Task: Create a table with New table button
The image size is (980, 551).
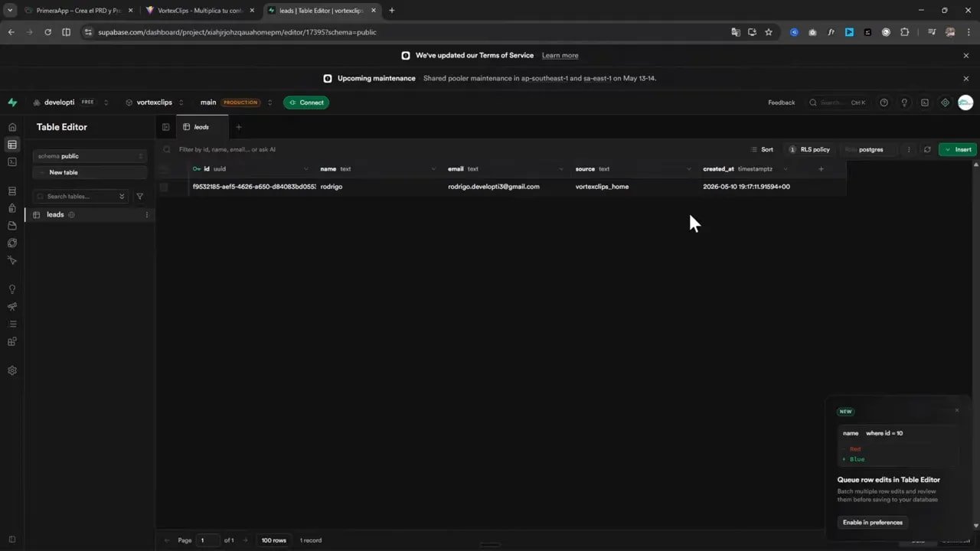Action: point(90,173)
